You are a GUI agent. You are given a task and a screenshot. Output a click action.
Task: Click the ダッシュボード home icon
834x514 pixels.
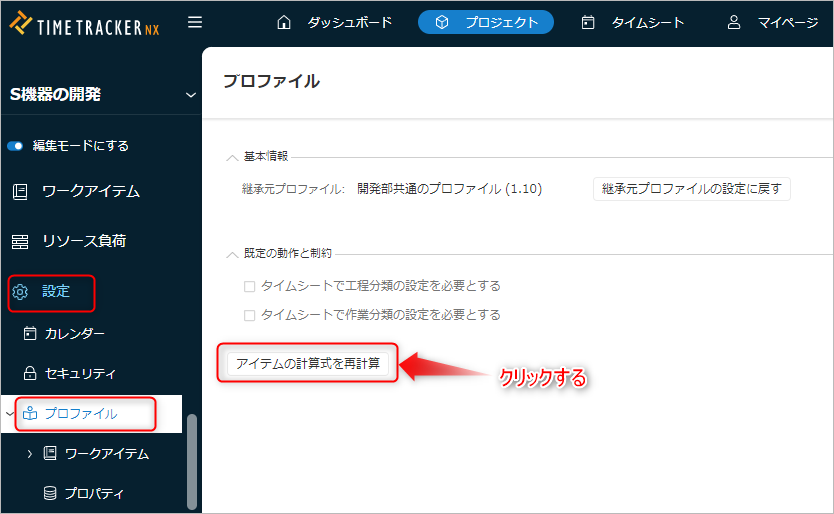click(284, 22)
